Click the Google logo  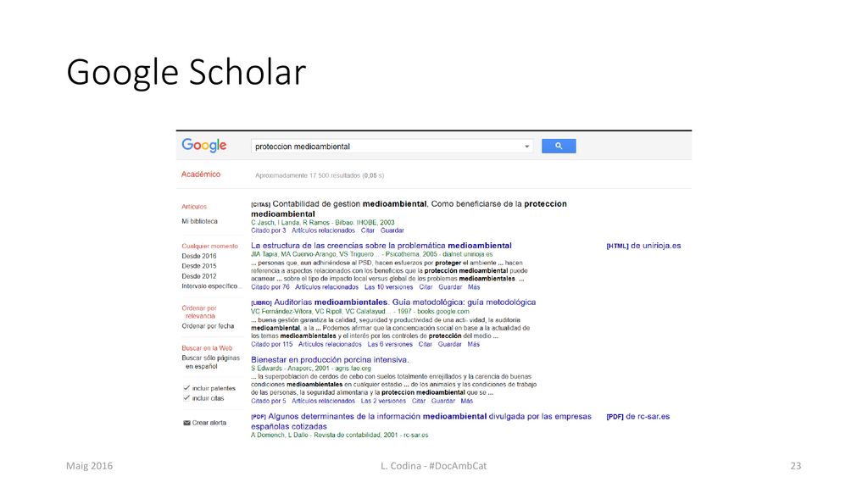coord(204,146)
